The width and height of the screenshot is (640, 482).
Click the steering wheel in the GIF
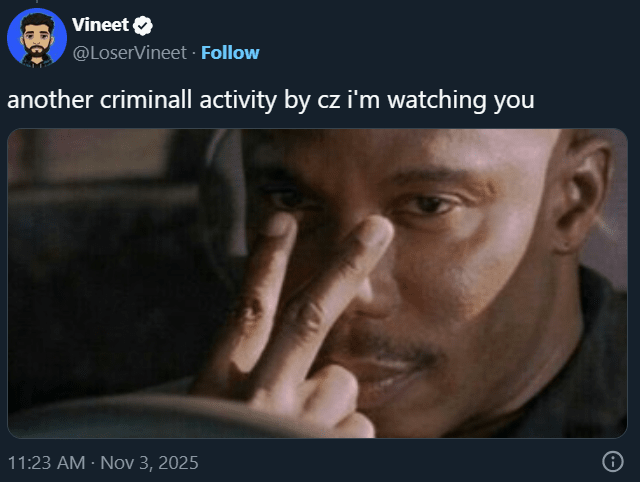(x=163, y=414)
